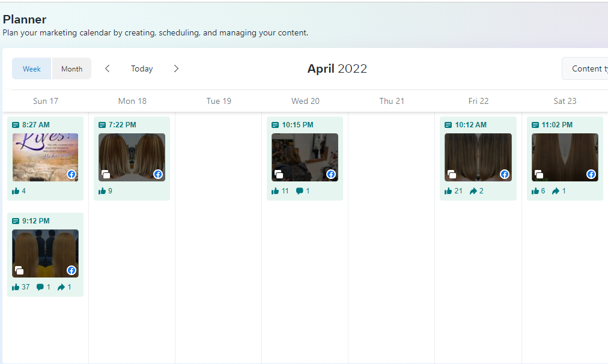Click the likes icon showing 9
This screenshot has width=608, height=364.
click(x=102, y=191)
